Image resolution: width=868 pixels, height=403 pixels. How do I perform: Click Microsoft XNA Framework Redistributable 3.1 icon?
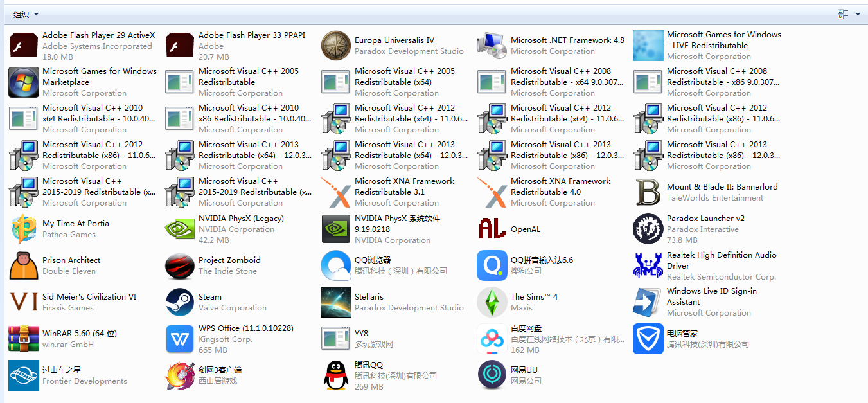[x=336, y=192]
